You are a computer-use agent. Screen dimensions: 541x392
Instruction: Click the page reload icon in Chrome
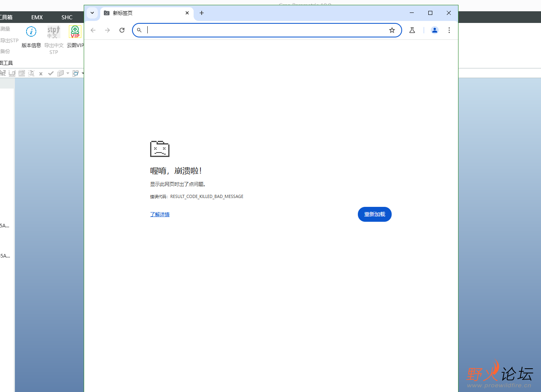[122, 30]
